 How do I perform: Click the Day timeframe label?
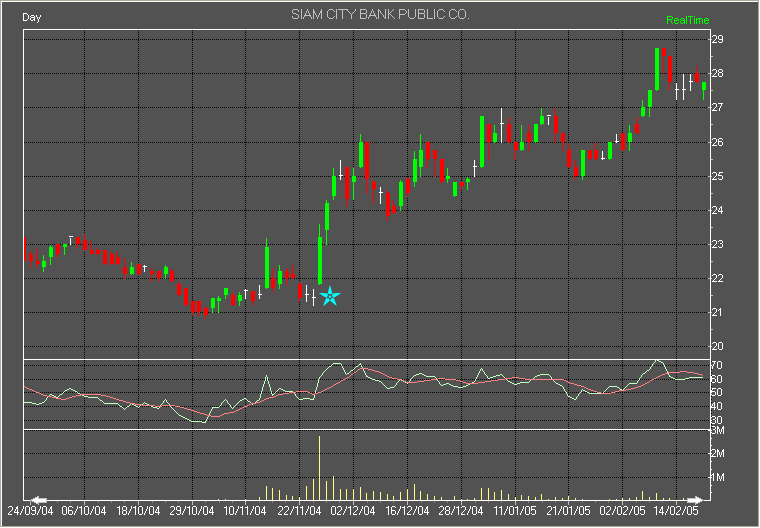tap(32, 17)
